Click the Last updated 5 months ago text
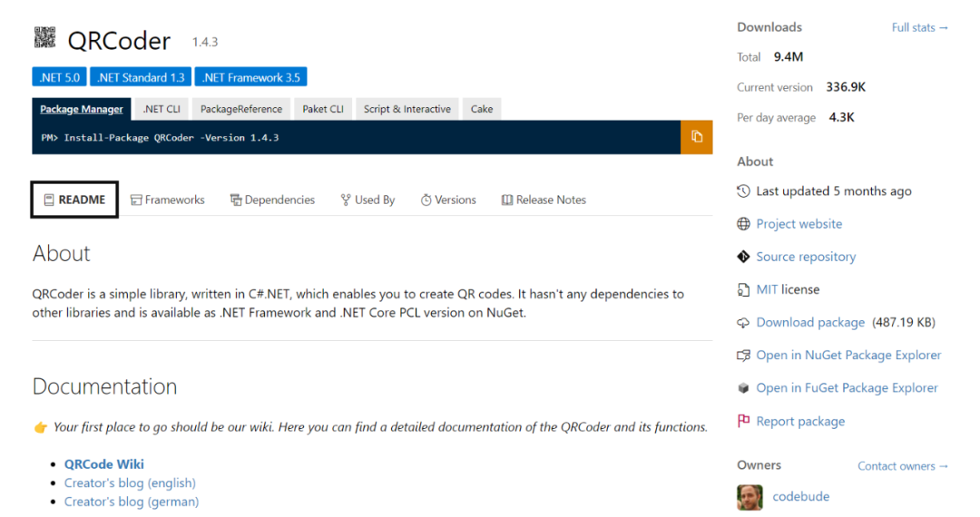This screenshot has height=517, width=980. click(x=834, y=191)
